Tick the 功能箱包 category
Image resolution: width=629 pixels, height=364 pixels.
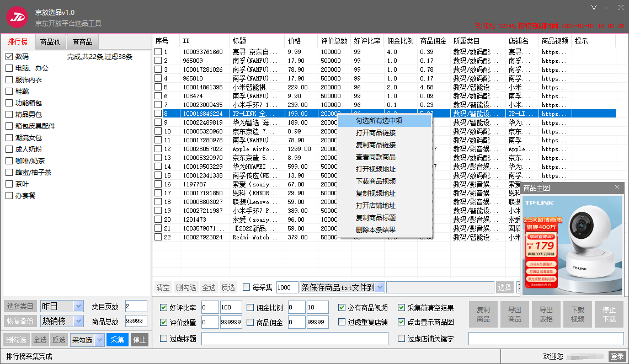(x=9, y=103)
